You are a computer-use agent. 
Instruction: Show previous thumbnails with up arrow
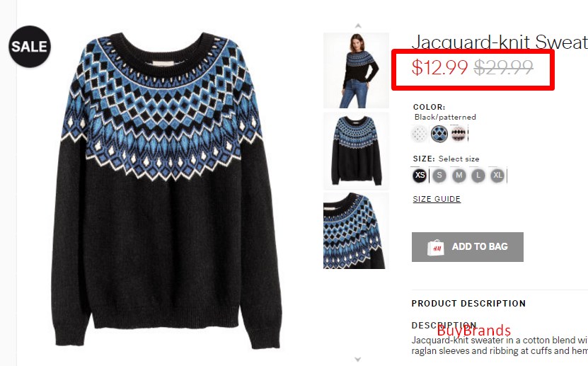point(358,26)
